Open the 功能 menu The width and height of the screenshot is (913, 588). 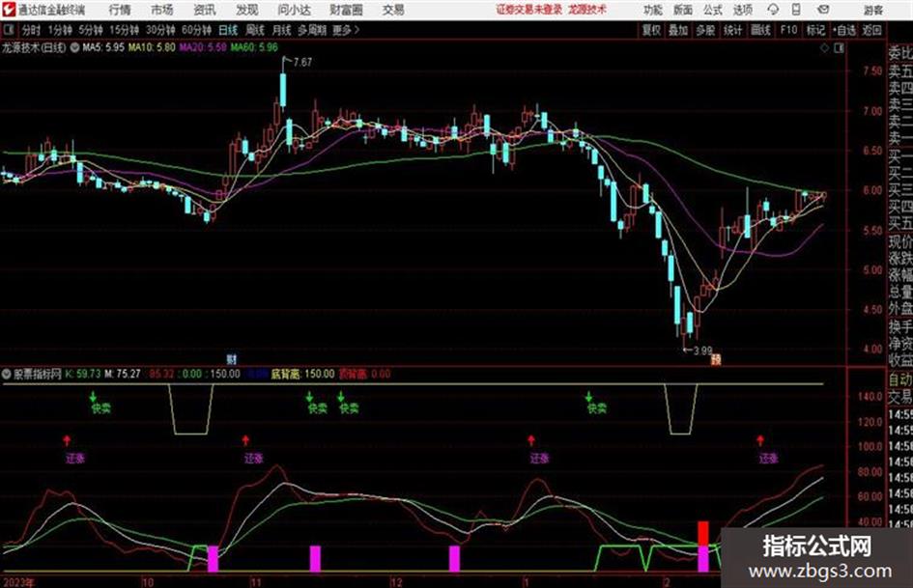pos(653,10)
